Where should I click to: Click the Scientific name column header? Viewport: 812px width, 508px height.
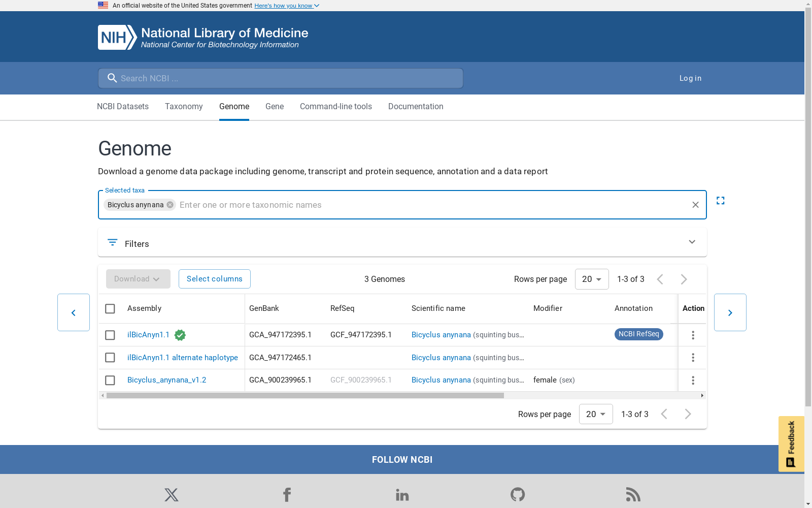[438, 308]
